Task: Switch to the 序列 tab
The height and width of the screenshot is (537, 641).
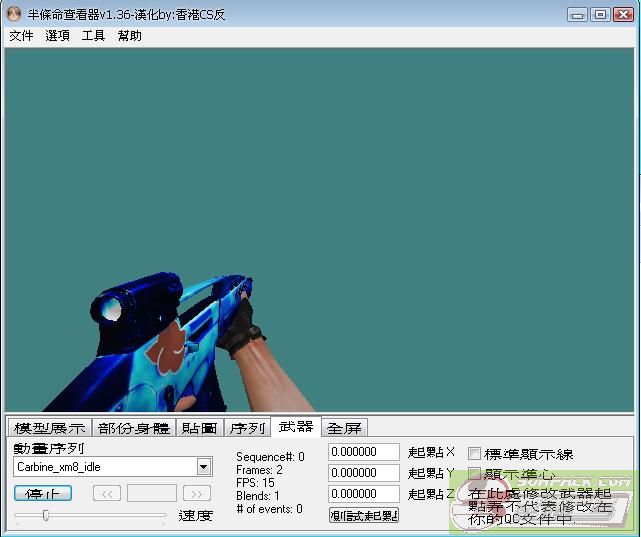Action: click(x=247, y=428)
